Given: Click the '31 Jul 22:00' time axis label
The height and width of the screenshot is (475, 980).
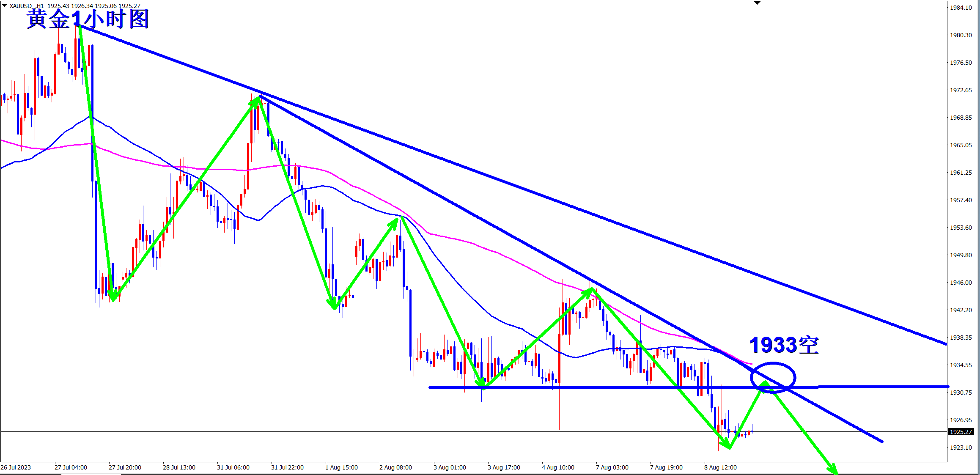Looking at the screenshot, I should (287, 467).
